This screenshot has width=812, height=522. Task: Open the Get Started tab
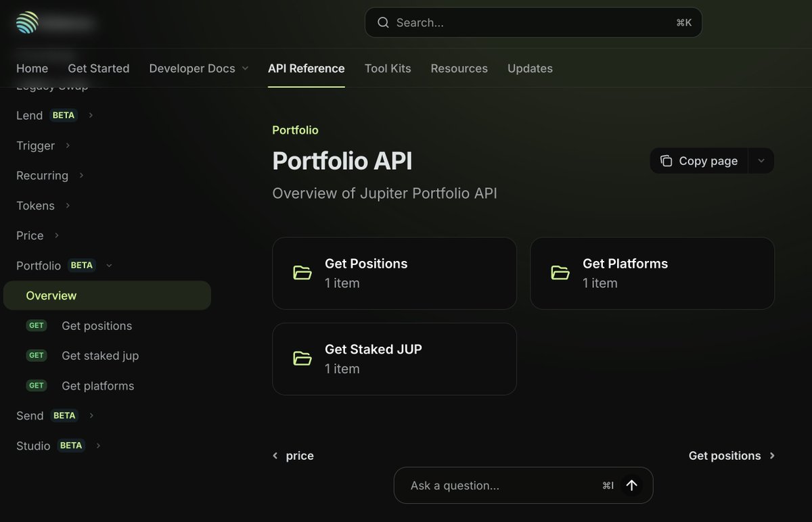coord(99,68)
